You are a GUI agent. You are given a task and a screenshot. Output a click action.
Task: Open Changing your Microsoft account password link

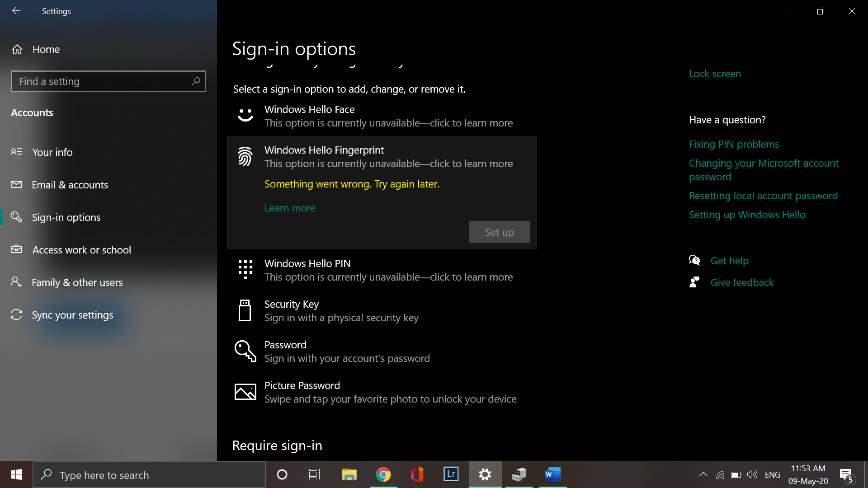click(x=764, y=170)
